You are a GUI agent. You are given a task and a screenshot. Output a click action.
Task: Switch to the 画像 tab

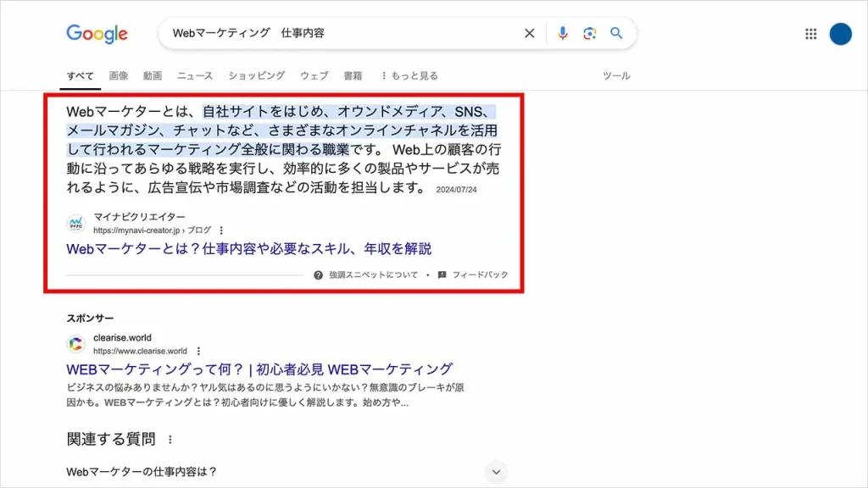119,75
